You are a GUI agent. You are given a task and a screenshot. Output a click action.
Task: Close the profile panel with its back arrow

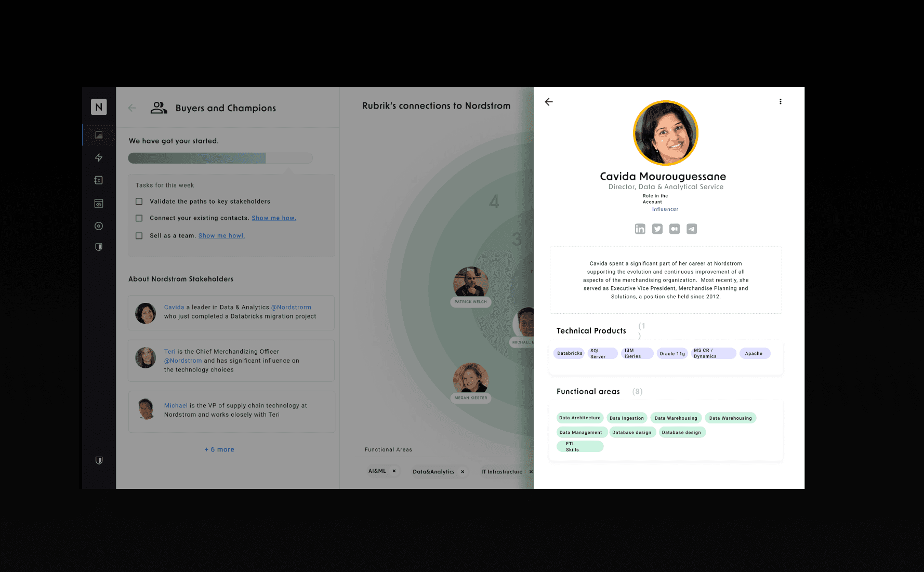coord(549,102)
